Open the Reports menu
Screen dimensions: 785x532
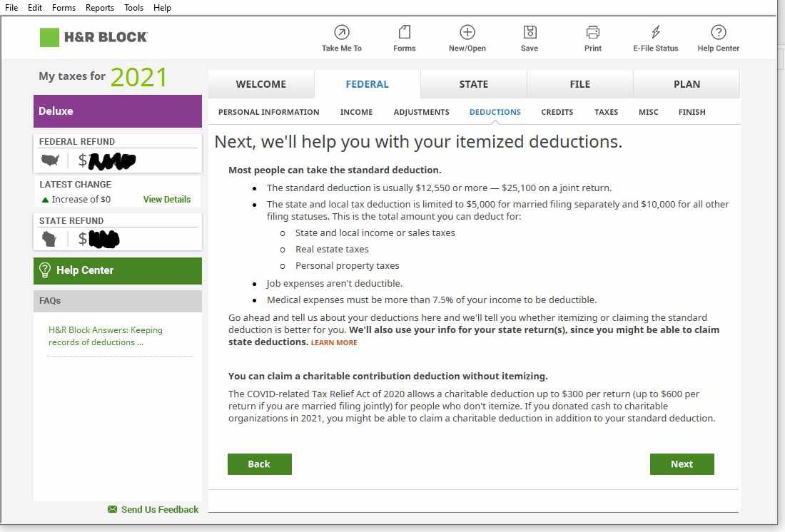[100, 8]
